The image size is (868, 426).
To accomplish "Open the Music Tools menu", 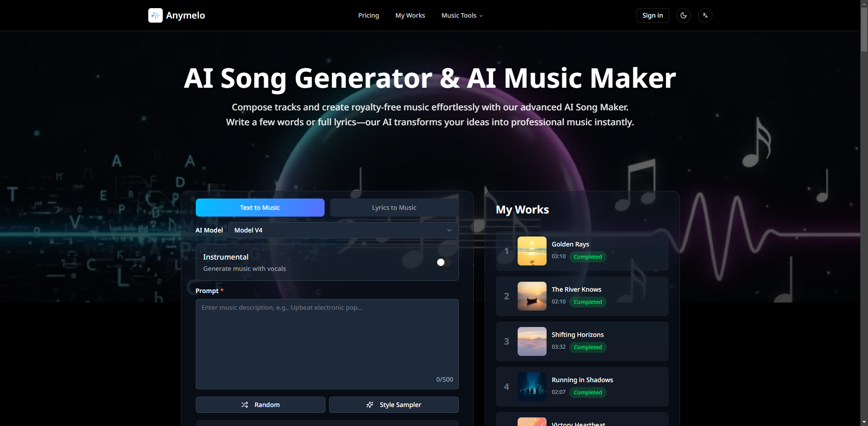I will (462, 15).
